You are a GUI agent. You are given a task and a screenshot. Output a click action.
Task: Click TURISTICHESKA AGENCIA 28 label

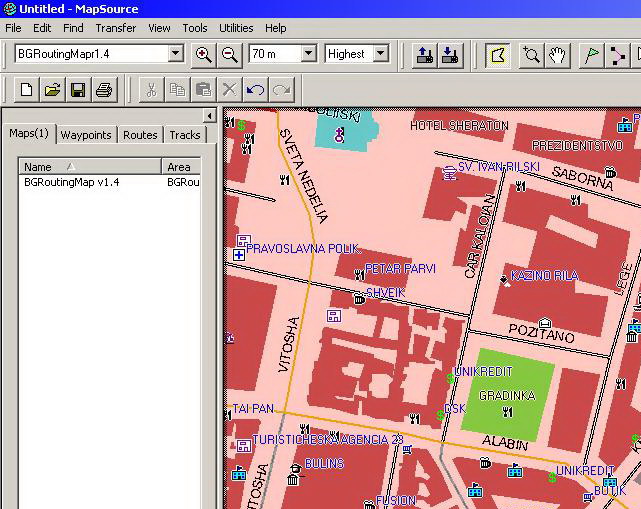click(x=328, y=439)
